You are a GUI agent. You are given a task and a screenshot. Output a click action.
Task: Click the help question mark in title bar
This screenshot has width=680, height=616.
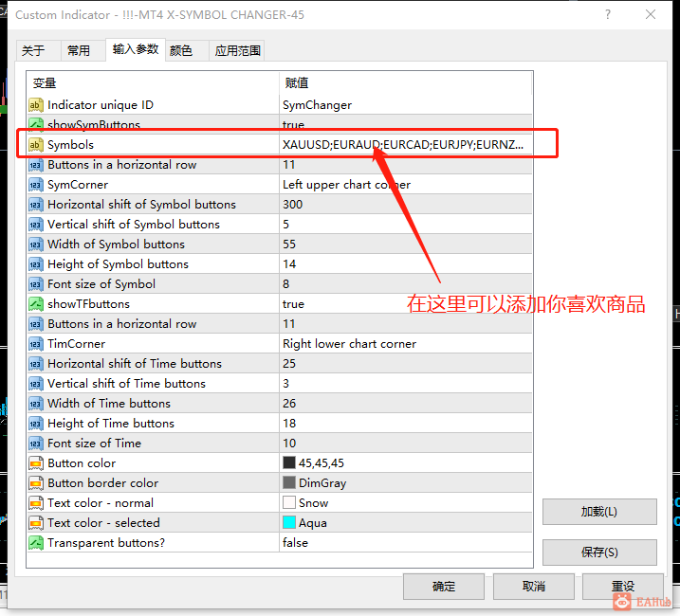[608, 15]
